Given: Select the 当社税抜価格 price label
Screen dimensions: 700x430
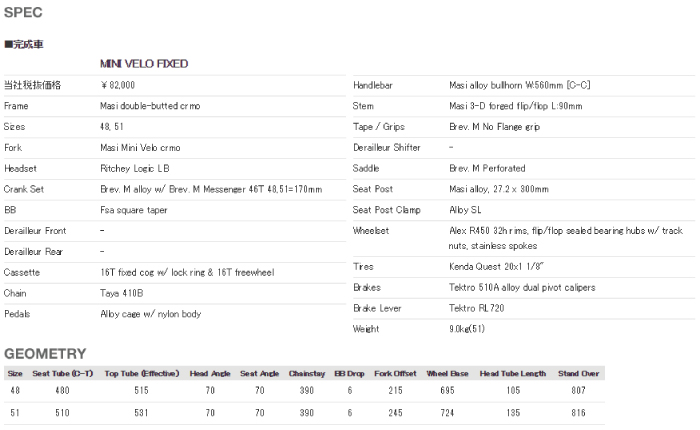Looking at the screenshot, I should [33, 85].
